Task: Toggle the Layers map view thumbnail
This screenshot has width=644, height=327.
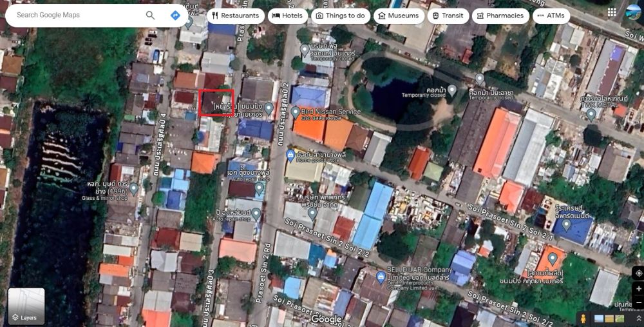Action: point(26,306)
